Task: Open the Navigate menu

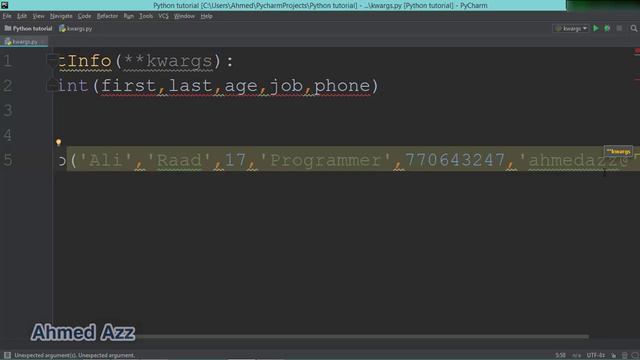Action: coord(61,16)
